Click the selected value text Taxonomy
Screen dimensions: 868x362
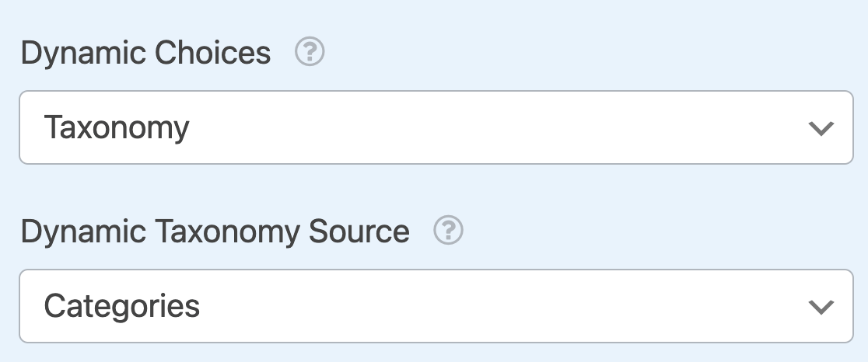tap(117, 128)
